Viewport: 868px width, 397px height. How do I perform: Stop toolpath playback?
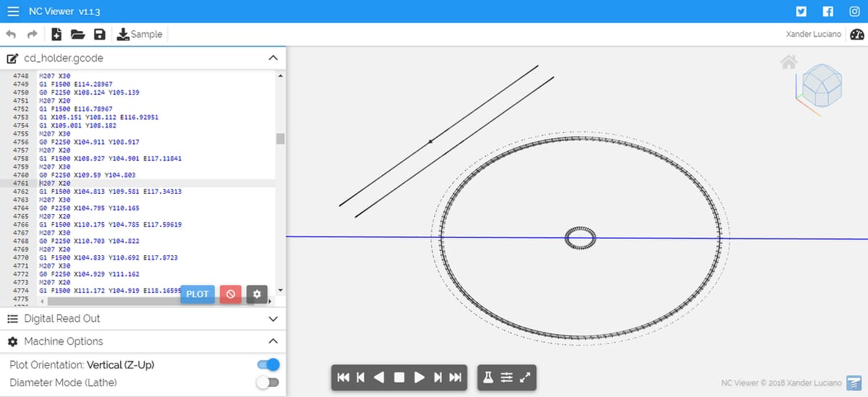399,377
